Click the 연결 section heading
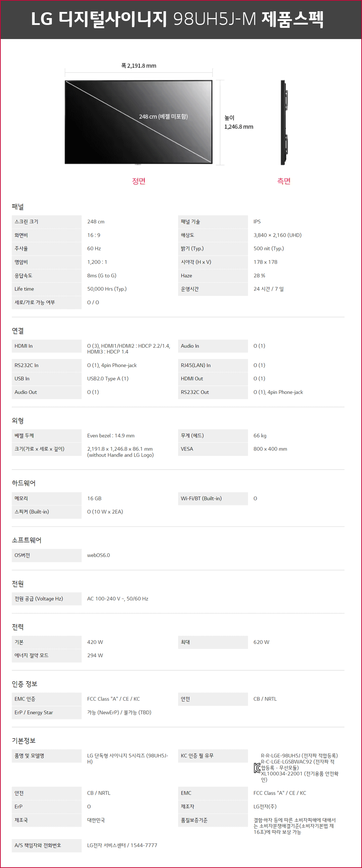This screenshot has height=868, width=362. pos(18,331)
